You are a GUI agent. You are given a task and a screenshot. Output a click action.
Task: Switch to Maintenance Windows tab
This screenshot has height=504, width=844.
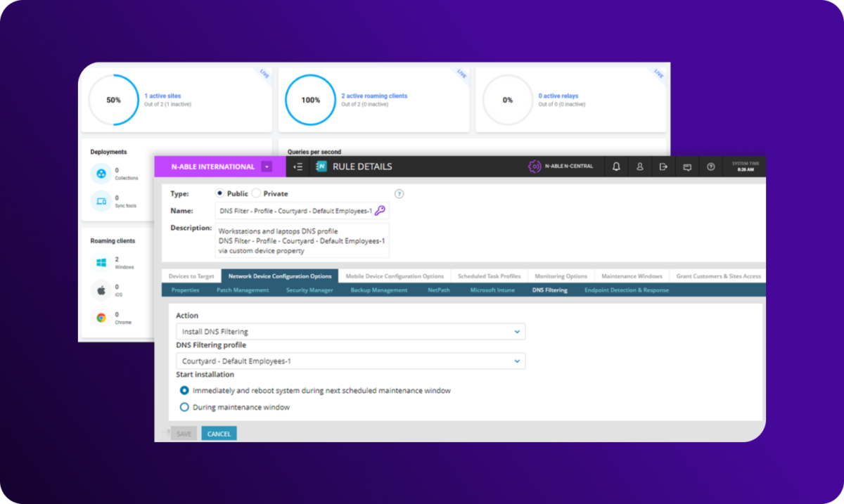[x=632, y=276]
